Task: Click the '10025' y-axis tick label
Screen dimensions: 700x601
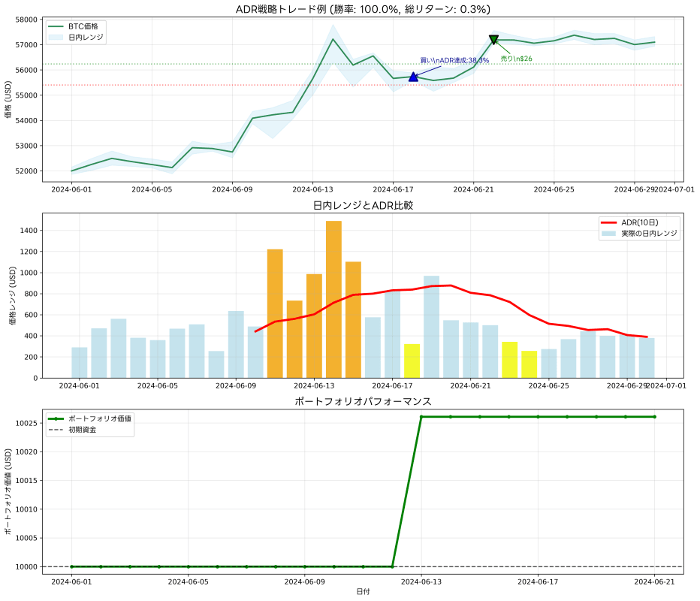Action: [26, 423]
